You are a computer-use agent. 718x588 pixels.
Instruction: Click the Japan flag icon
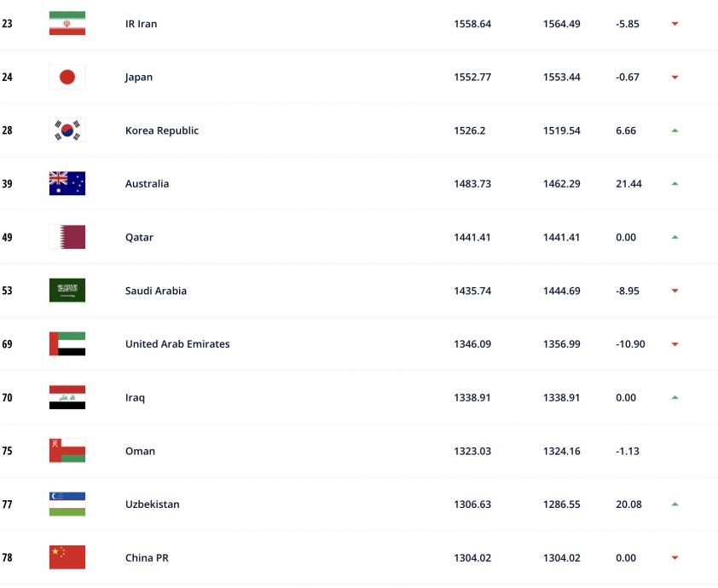pos(67,77)
